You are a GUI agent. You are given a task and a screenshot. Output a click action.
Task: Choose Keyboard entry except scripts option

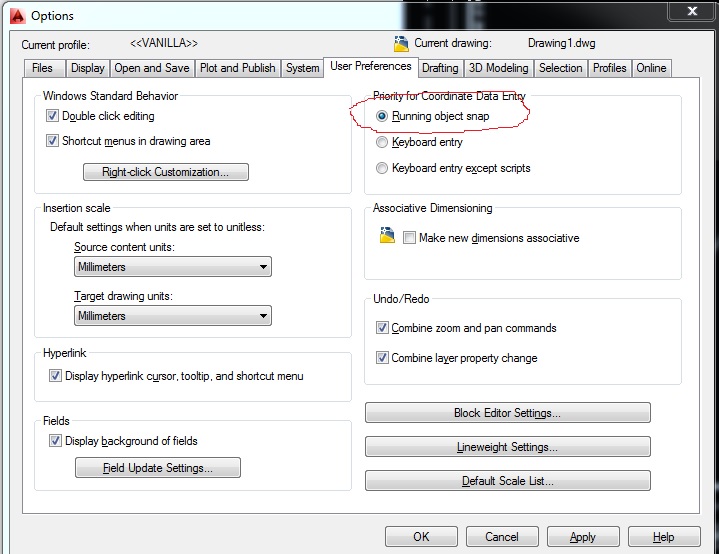click(382, 168)
